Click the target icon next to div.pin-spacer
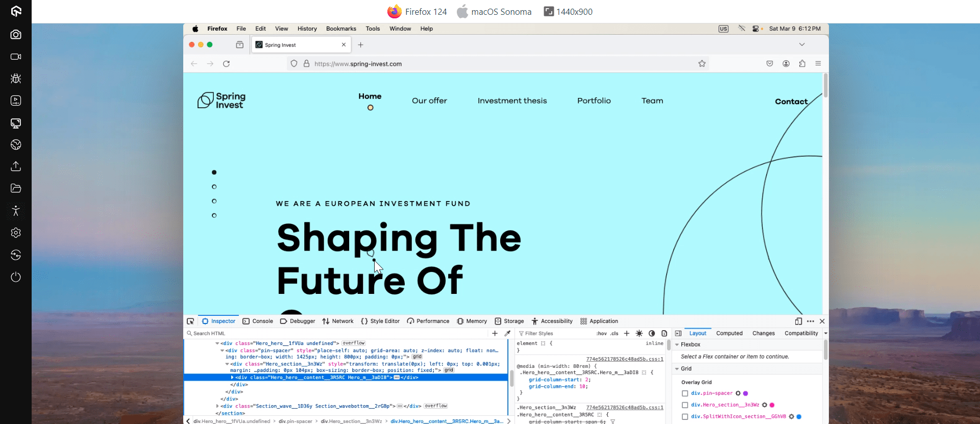 (738, 393)
